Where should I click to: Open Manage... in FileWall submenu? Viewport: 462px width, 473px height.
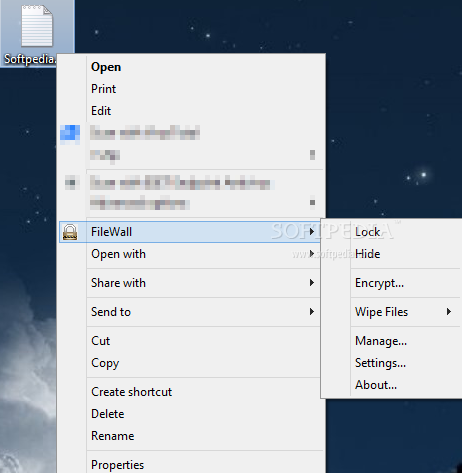392,341
